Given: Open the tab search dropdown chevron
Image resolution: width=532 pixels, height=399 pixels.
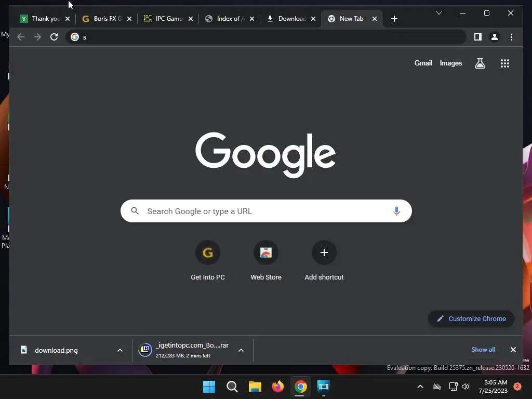Looking at the screenshot, I should pyautogui.click(x=438, y=13).
